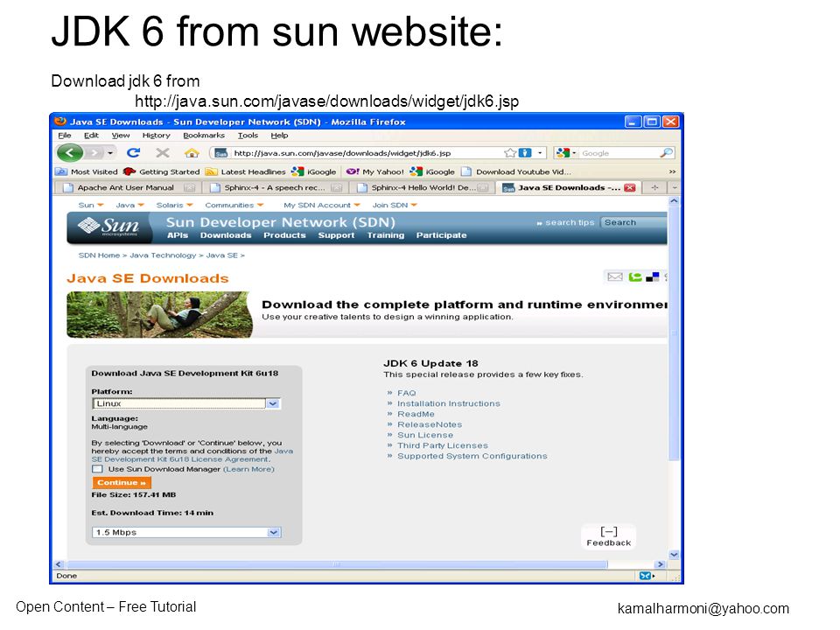Open the Supported System Configurations link
This screenshot has height=630, width=840.
click(472, 457)
